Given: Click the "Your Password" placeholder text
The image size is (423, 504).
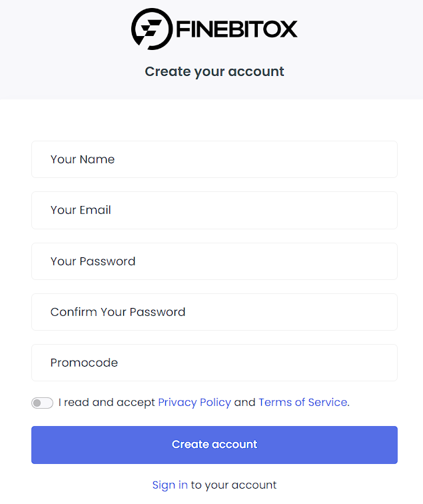Looking at the screenshot, I should click(93, 261).
